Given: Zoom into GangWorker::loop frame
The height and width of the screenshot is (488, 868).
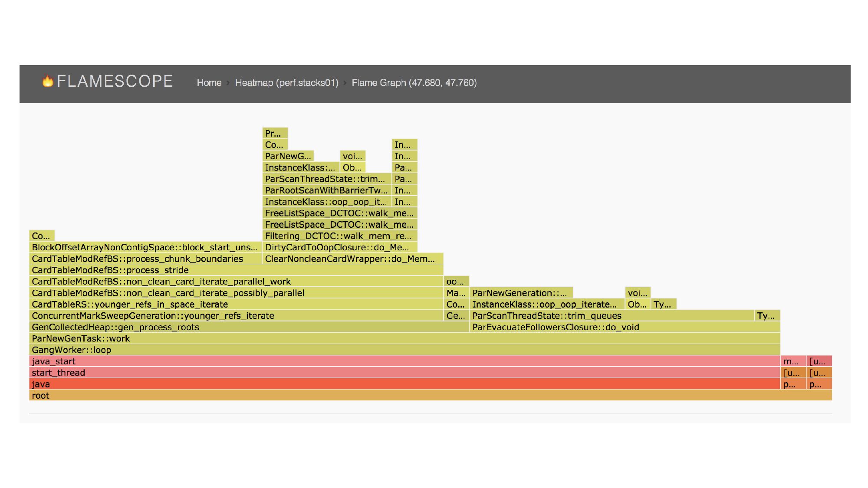Looking at the screenshot, I should [404, 350].
